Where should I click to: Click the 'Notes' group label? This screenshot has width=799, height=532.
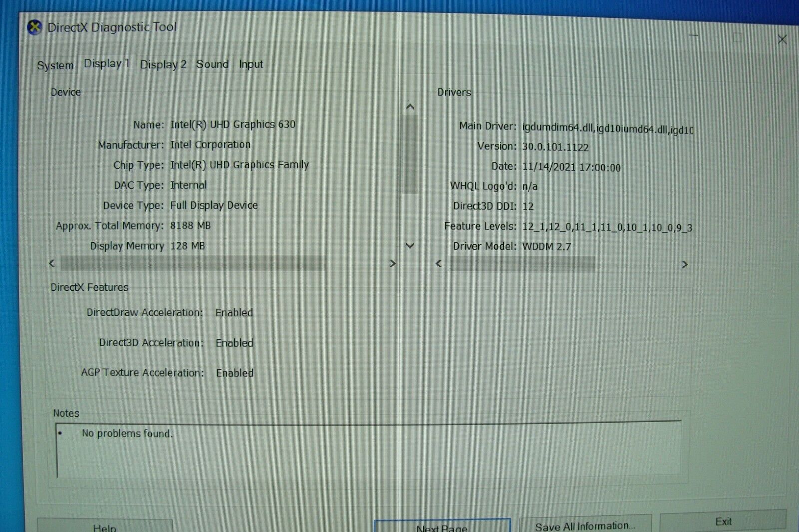click(x=66, y=413)
